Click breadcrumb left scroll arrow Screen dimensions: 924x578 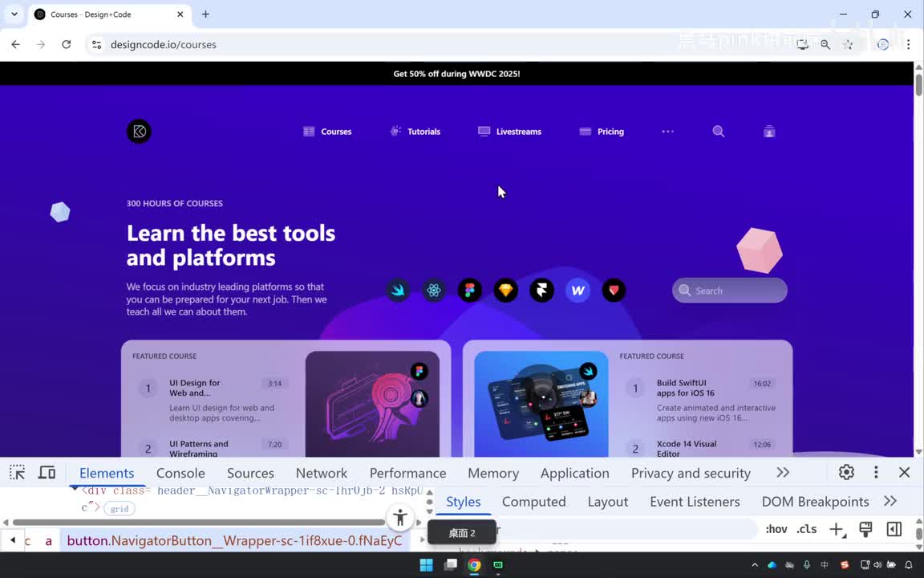pyautogui.click(x=12, y=540)
